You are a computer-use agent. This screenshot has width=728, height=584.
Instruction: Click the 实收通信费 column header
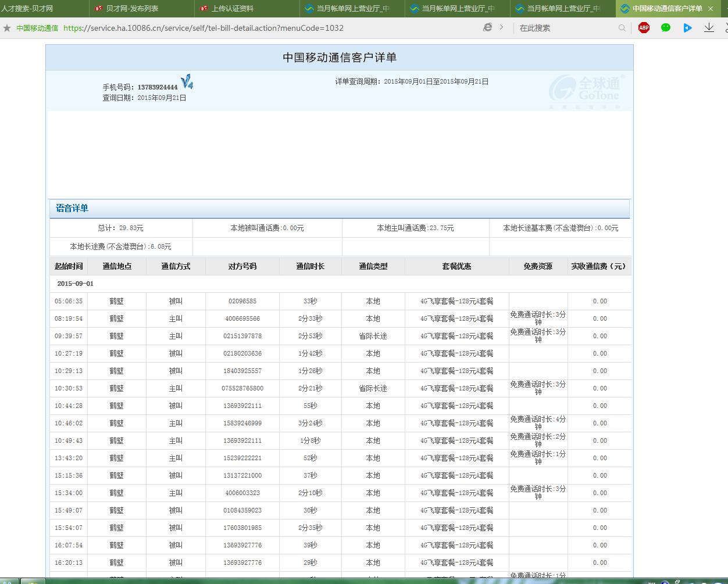(x=598, y=266)
